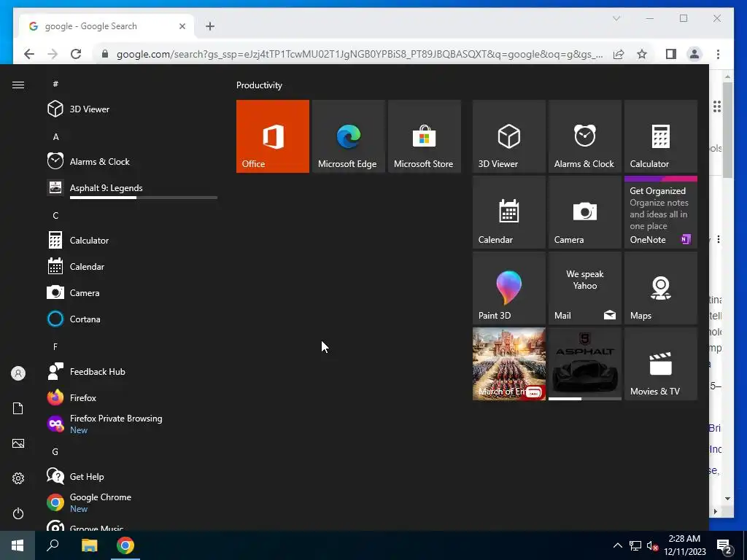Screen dimensions: 747x560
Task: Open the Maps tile
Action: point(661,288)
